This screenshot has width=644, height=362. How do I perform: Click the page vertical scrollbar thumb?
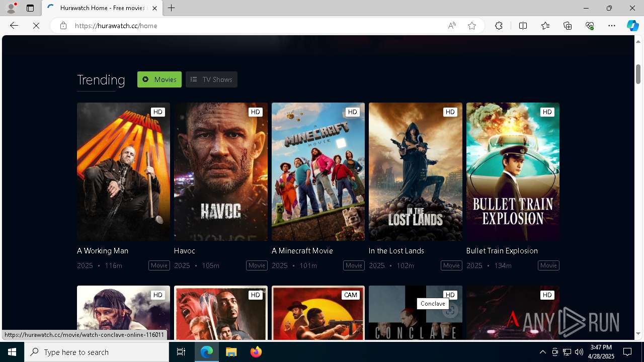[x=638, y=74]
